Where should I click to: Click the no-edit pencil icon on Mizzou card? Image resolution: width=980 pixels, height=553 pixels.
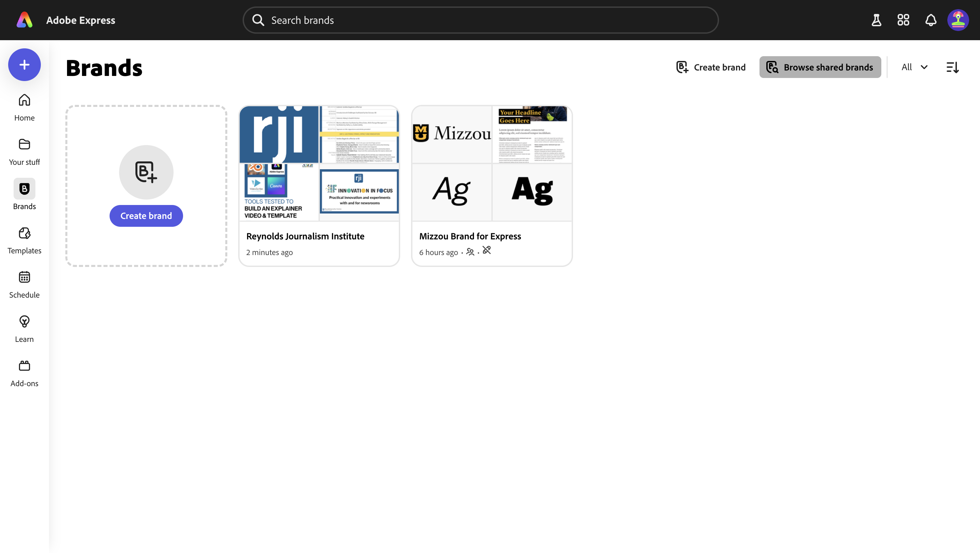486,252
